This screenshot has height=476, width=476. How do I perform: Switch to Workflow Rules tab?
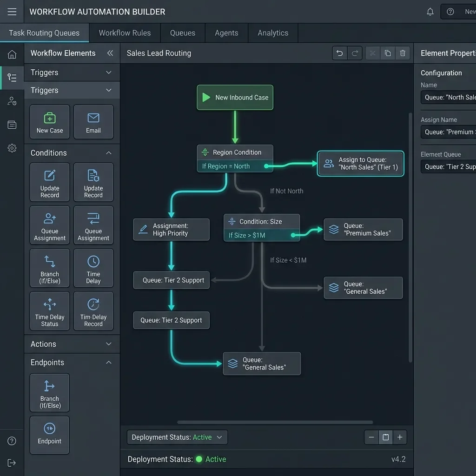(125, 33)
